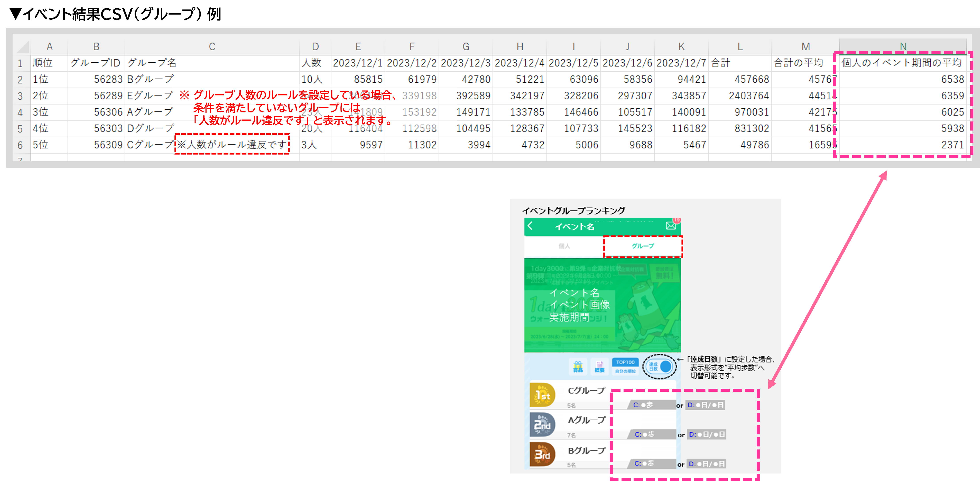
Task: Toggle the 達成日数 display switch
Action: pyautogui.click(x=660, y=367)
